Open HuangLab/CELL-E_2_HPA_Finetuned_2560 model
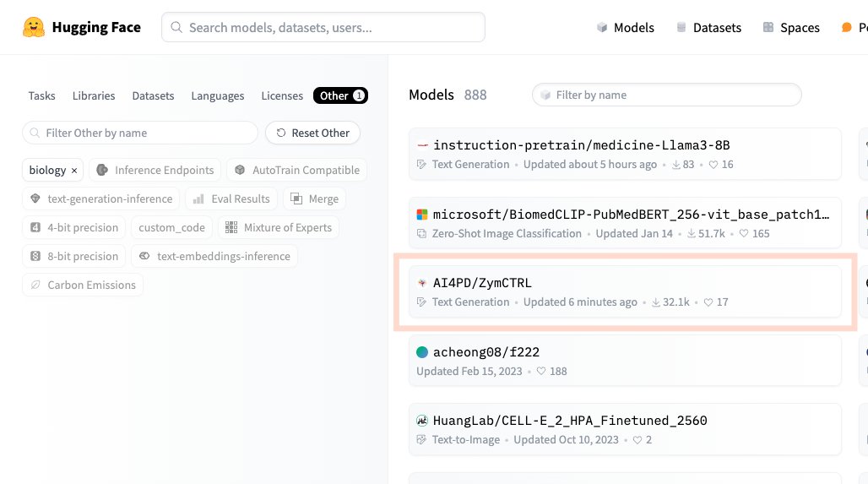Image resolution: width=868 pixels, height=484 pixels. [625, 429]
